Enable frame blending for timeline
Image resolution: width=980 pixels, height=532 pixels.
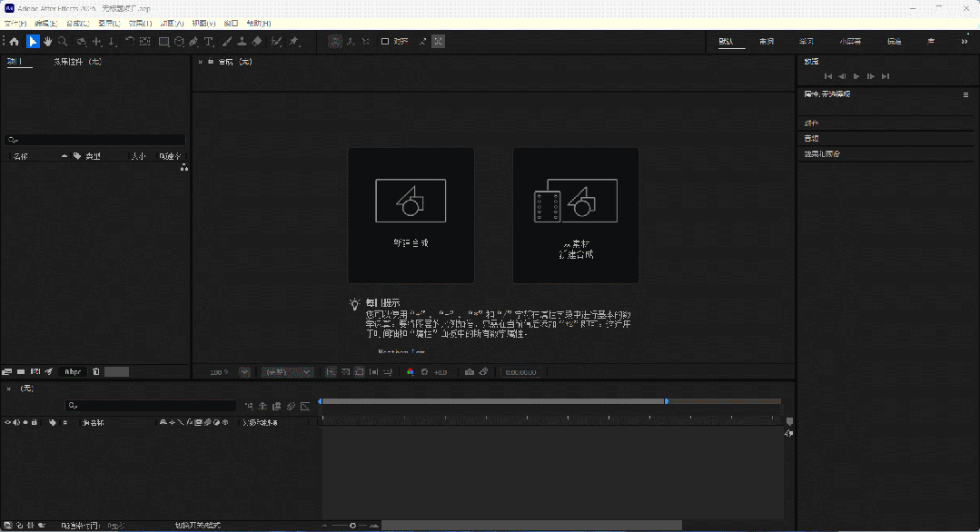tap(277, 406)
